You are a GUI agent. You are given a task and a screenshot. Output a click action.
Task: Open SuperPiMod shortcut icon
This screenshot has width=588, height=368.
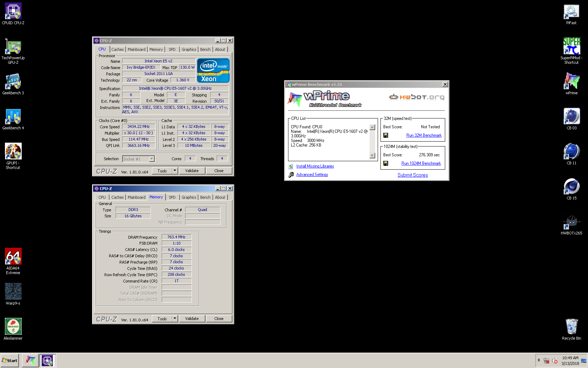click(x=572, y=51)
